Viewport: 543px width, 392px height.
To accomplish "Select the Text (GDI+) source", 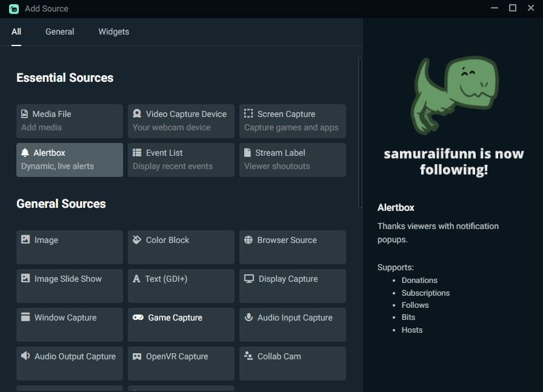I will point(181,286).
